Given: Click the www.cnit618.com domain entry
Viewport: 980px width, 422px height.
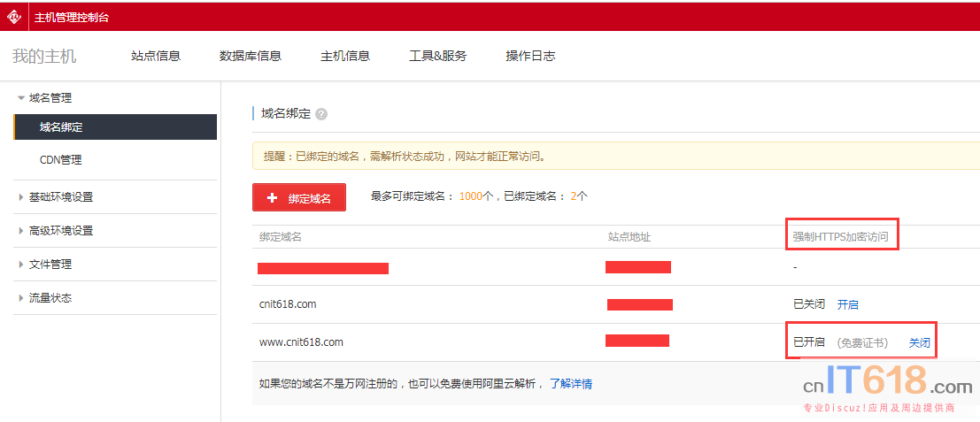Looking at the screenshot, I should tap(301, 341).
